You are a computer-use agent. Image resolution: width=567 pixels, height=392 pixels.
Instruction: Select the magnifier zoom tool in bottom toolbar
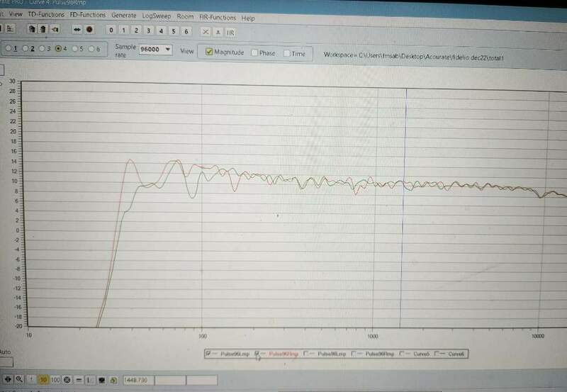pos(20,380)
